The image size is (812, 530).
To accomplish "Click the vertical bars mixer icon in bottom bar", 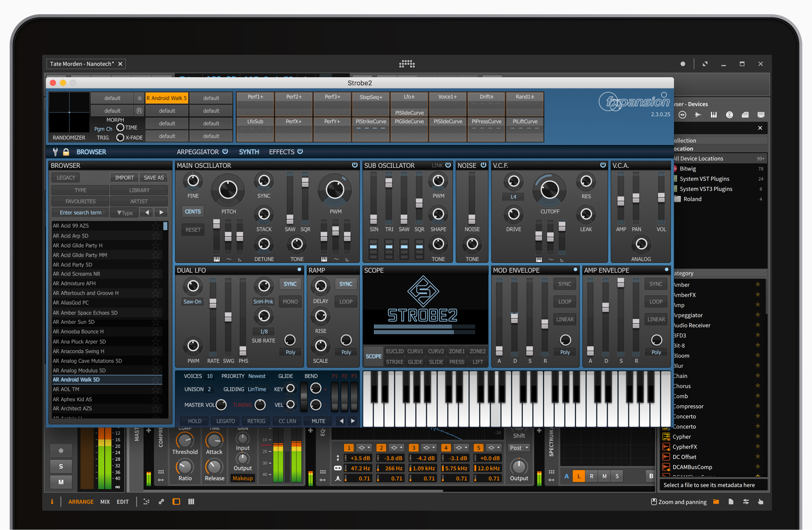I will pyautogui.click(x=191, y=502).
